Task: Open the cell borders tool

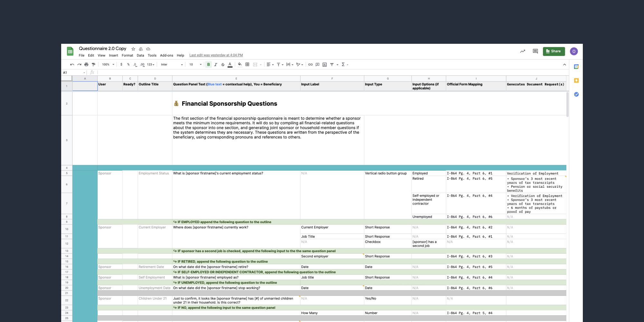Action: pos(247,64)
